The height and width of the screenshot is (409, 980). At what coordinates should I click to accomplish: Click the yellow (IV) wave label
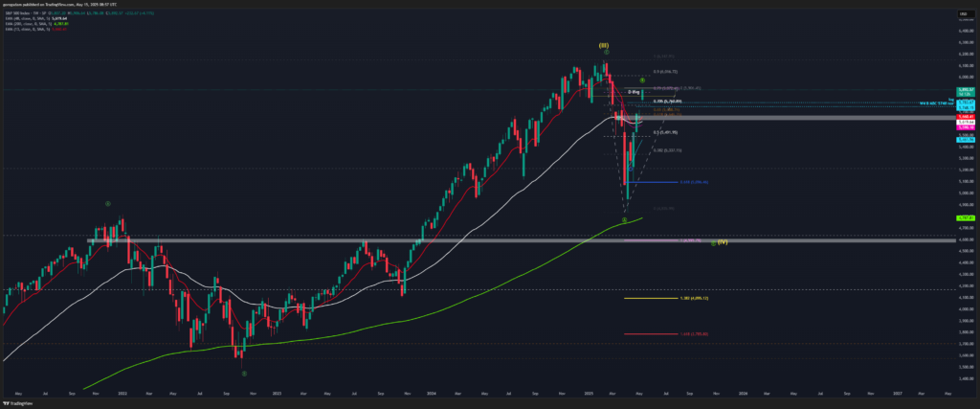(724, 241)
